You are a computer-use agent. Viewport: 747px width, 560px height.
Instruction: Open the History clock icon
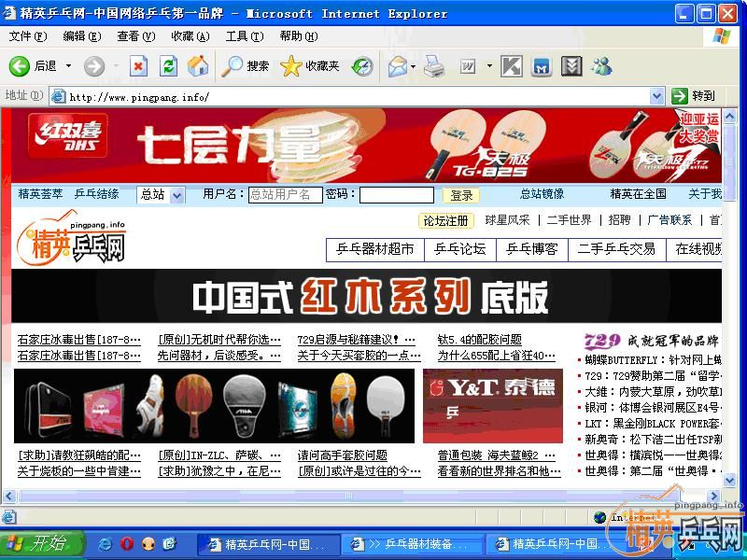[362, 66]
